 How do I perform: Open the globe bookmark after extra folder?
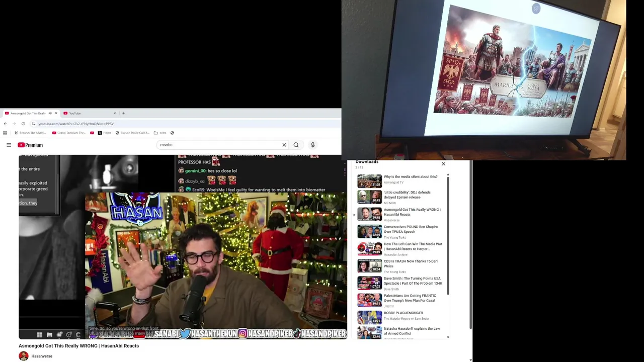[172, 133]
